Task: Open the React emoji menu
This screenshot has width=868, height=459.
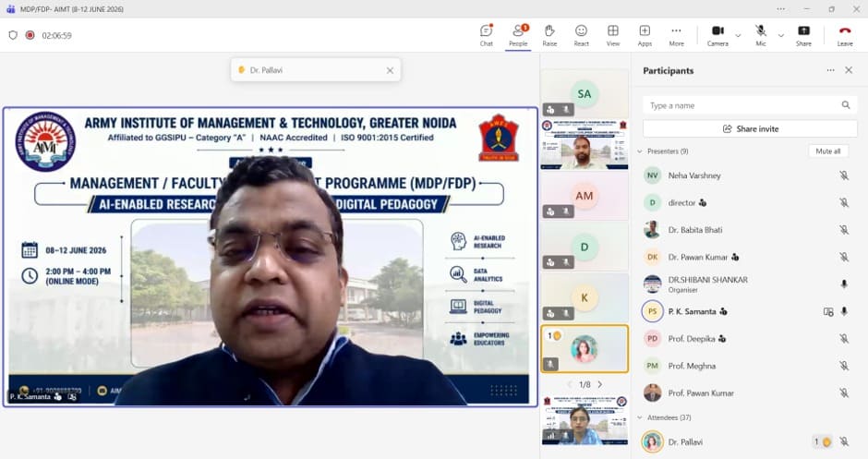Action: pyautogui.click(x=581, y=35)
